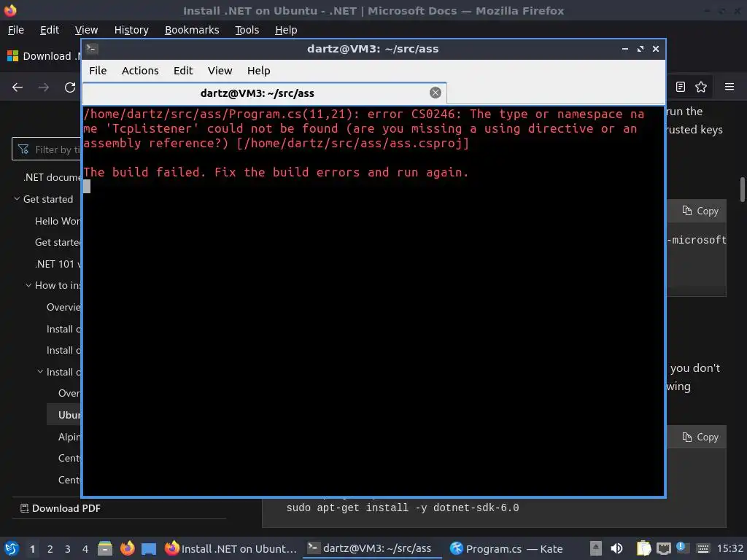
Task: Close the dartz@VM3 terminal tab
Action: (x=435, y=93)
